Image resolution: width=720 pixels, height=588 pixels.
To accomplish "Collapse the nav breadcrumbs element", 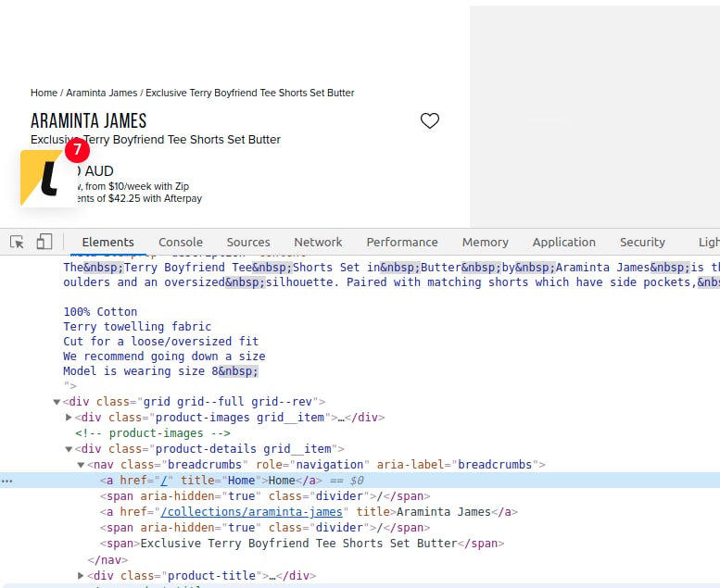I will coord(81,465).
